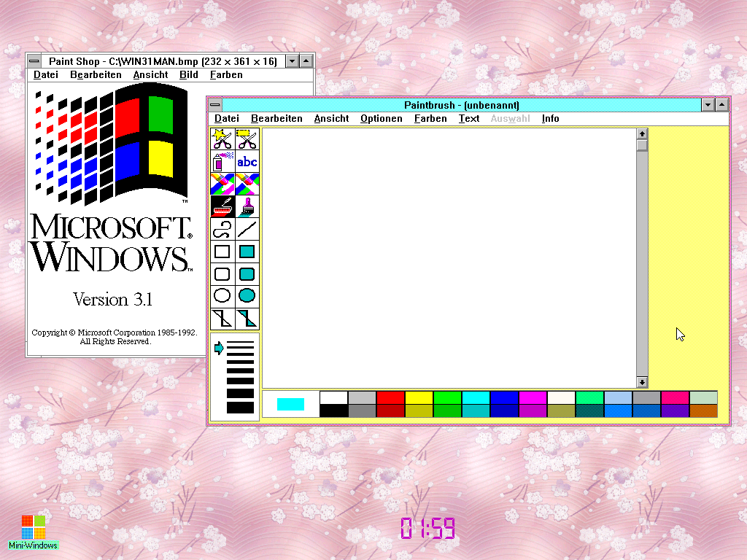
Task: Activate the abc Text tool
Action: [x=247, y=162]
